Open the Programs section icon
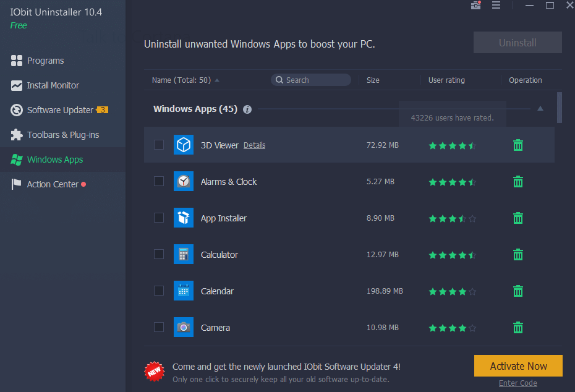This screenshot has height=392, width=575. point(17,61)
